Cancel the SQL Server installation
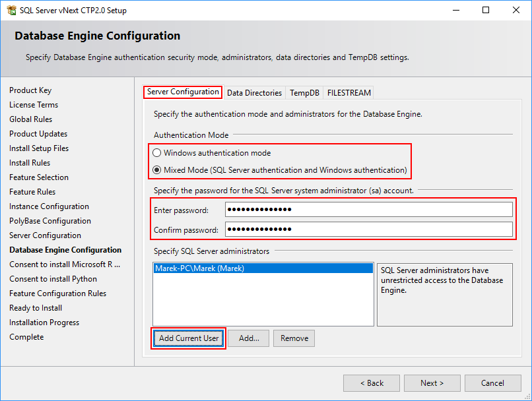532x401 pixels. (492, 383)
